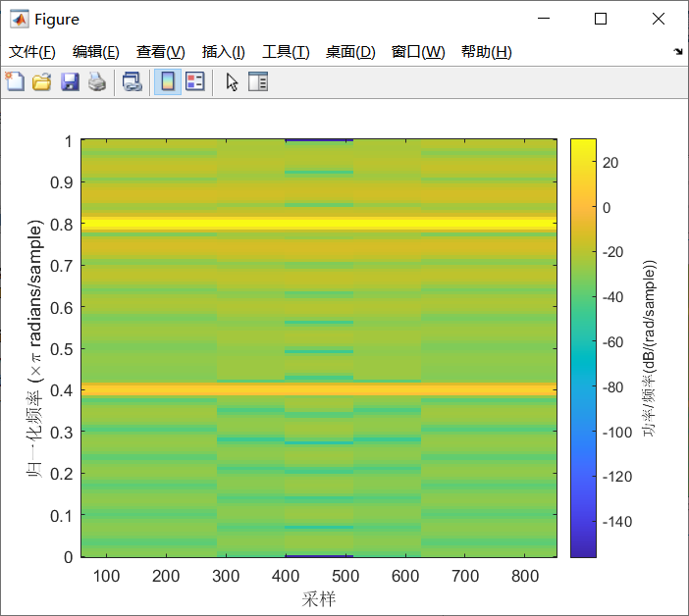
Task: Open the 文件(F) menu
Action: click(32, 52)
